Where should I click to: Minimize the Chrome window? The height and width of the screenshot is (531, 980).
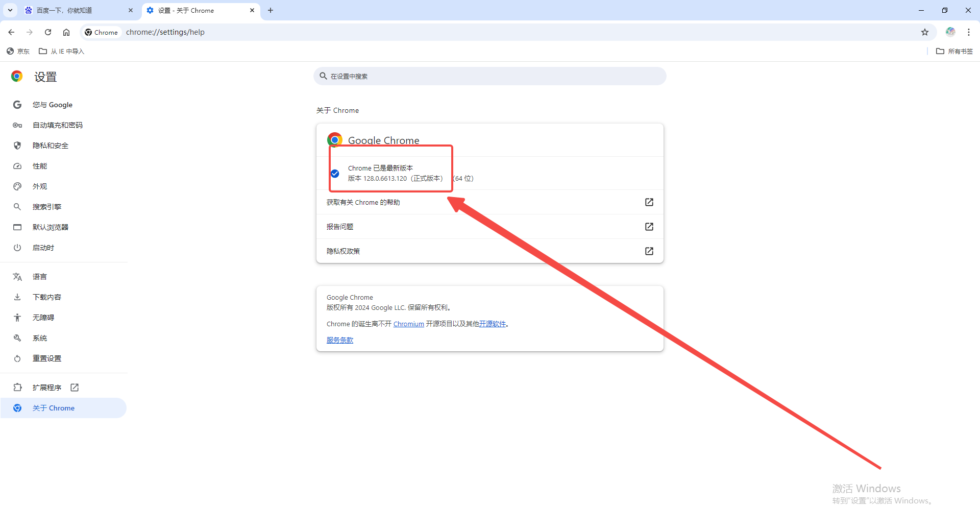[x=921, y=10]
